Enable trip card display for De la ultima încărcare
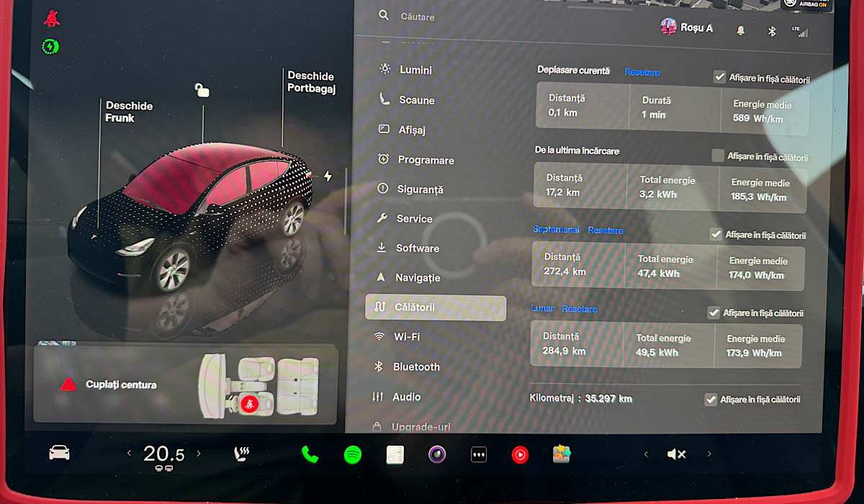 [717, 156]
